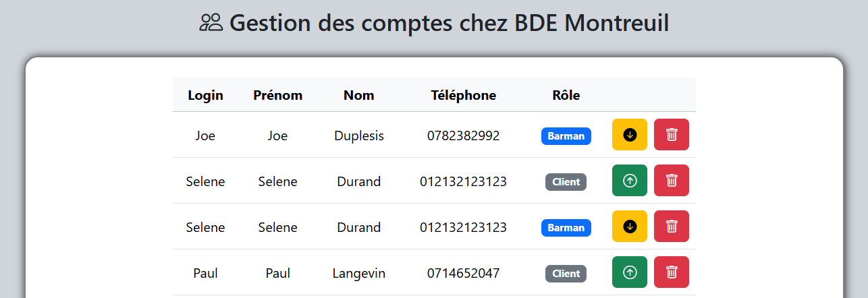Screen dimensions: 868x298
Task: Demote the Barman Selene Durand account
Action: (x=629, y=227)
